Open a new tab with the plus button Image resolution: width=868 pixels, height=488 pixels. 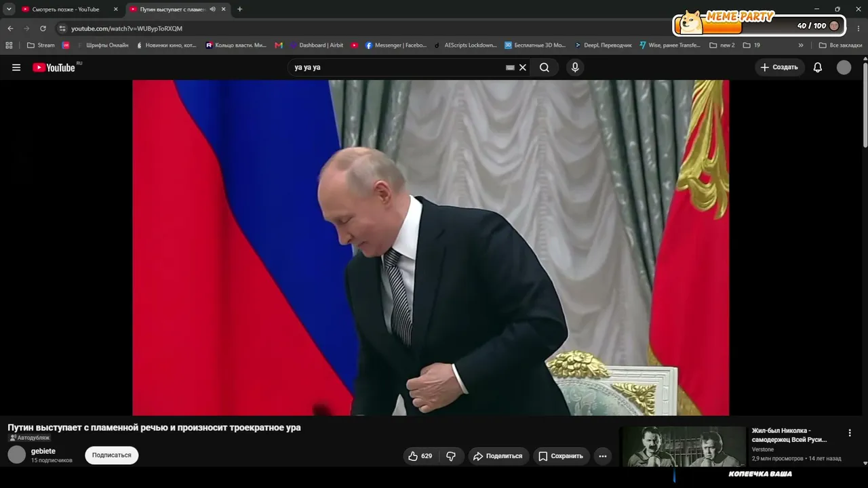(239, 9)
